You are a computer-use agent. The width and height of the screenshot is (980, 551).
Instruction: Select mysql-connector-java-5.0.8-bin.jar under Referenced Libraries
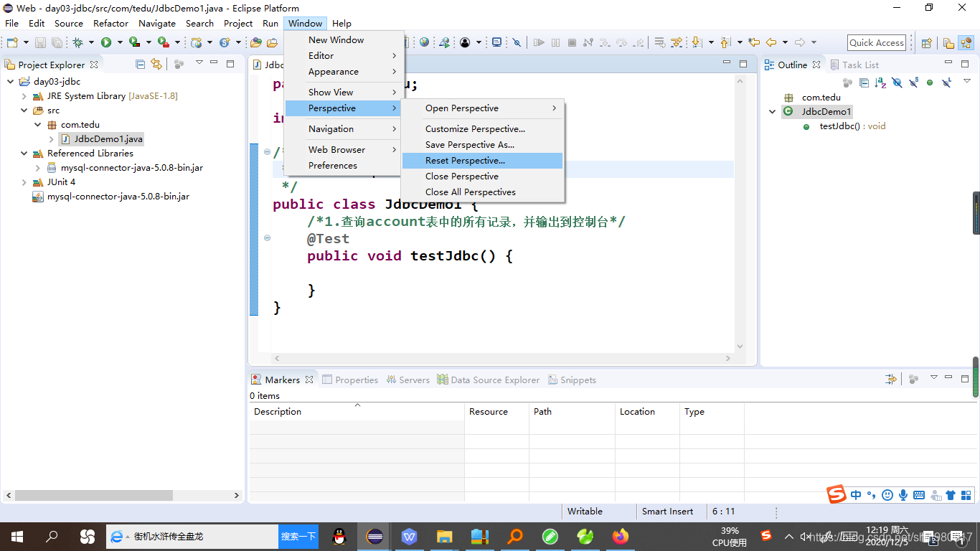[x=124, y=168]
